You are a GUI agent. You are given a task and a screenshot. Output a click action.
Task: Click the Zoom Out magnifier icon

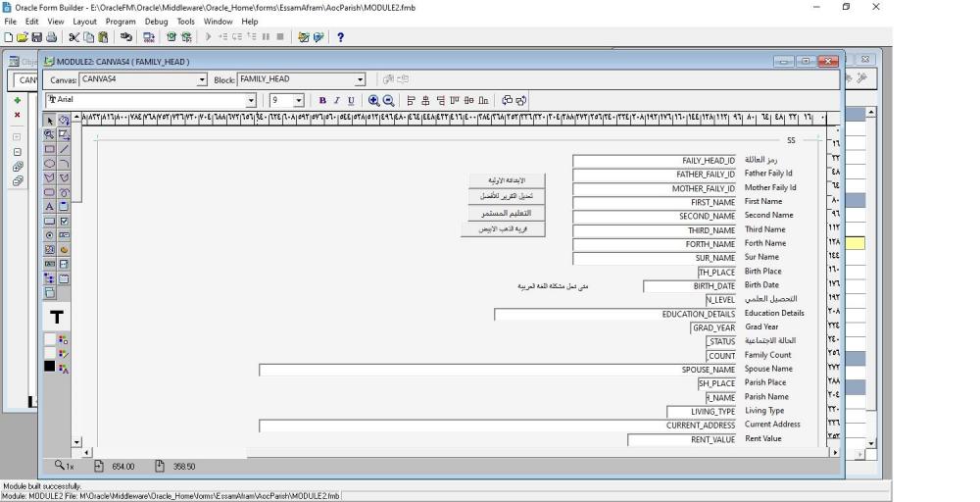pos(388,100)
